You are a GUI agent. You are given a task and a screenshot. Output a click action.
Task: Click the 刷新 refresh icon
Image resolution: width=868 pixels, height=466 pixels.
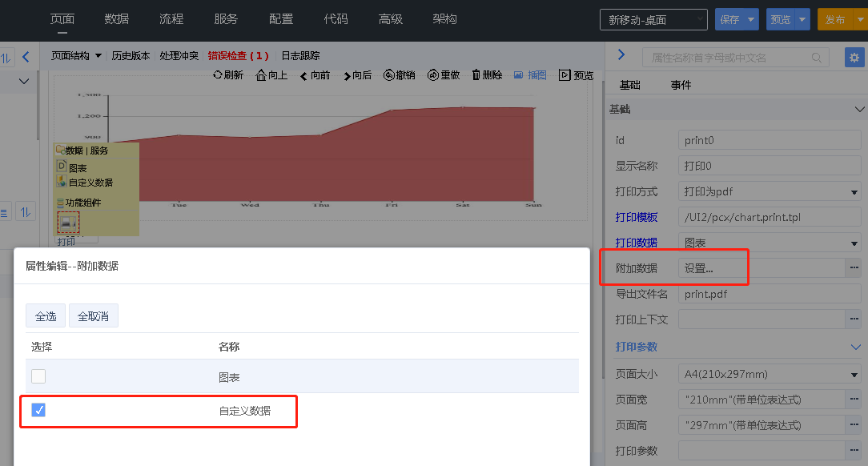click(x=217, y=75)
